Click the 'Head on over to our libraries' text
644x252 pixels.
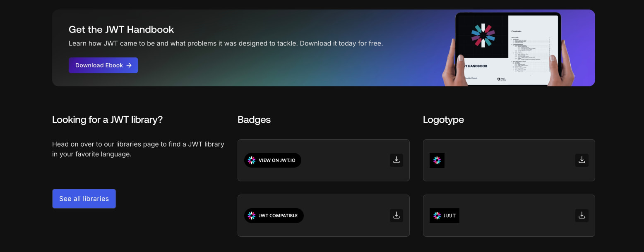pos(138,149)
